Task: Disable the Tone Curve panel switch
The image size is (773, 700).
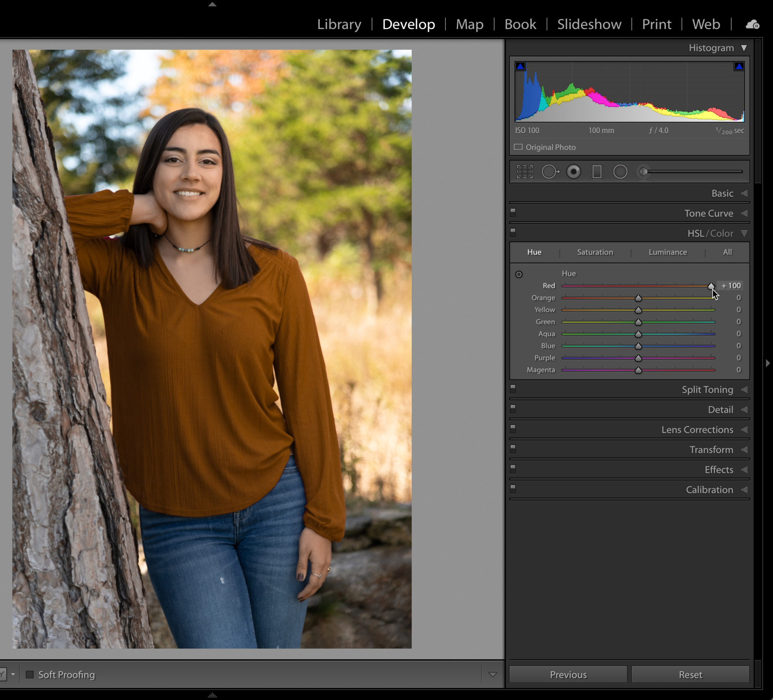Action: [x=513, y=212]
